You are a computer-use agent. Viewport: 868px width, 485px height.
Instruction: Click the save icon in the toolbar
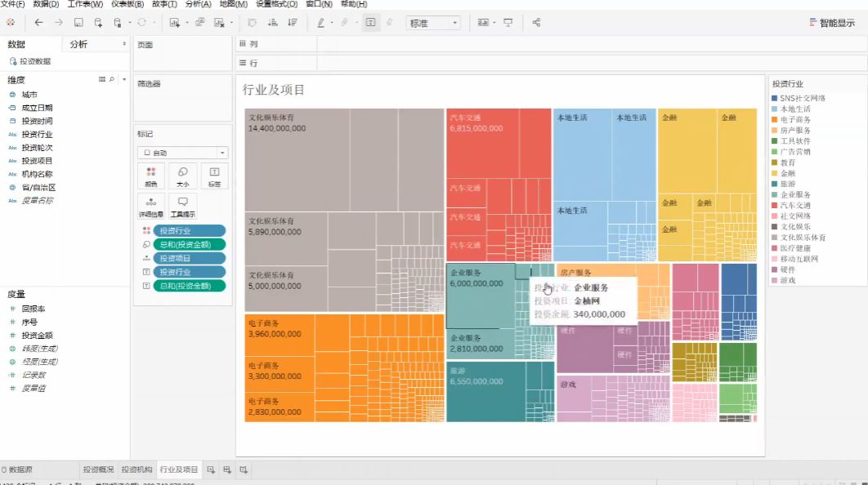click(x=78, y=23)
